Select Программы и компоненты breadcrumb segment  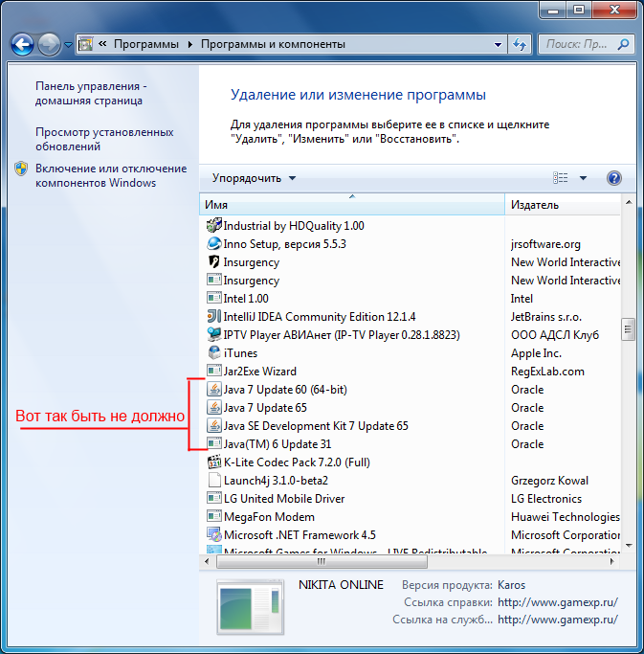[273, 44]
